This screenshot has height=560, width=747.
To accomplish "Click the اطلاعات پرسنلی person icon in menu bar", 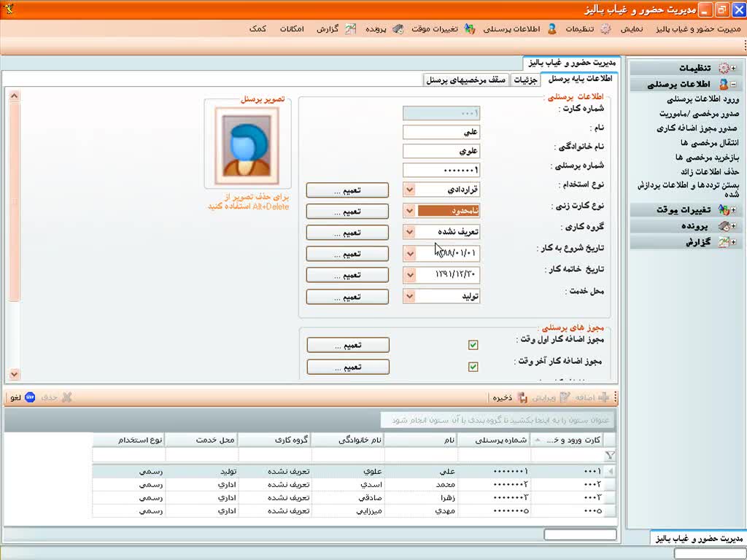I will [x=551, y=29].
